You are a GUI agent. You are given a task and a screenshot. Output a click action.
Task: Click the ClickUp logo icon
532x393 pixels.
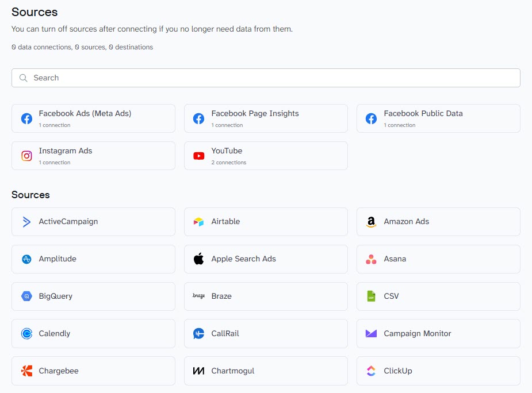click(x=371, y=371)
